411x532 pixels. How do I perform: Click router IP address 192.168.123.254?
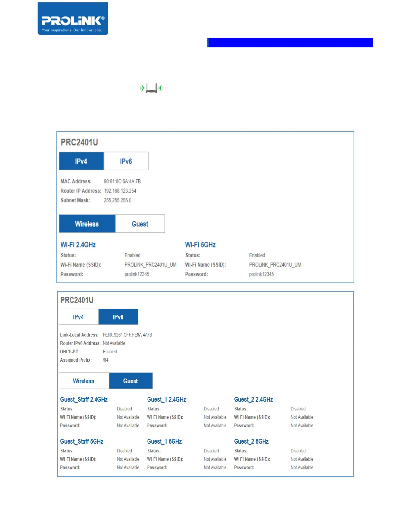(x=120, y=191)
